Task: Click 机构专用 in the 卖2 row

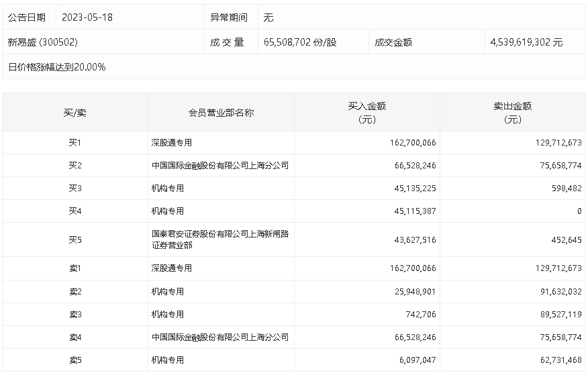Action: [168, 291]
